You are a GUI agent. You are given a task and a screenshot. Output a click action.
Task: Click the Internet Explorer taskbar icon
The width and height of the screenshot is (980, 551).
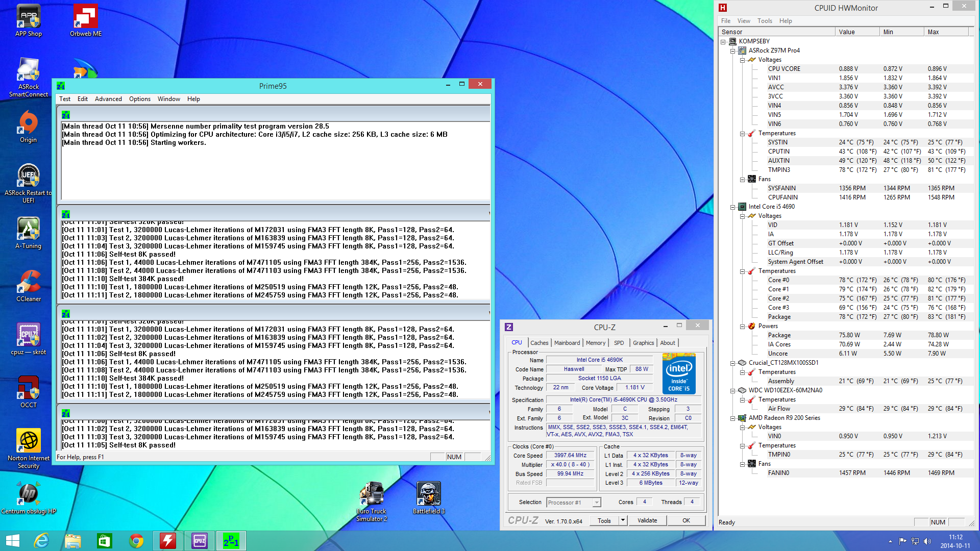click(41, 541)
